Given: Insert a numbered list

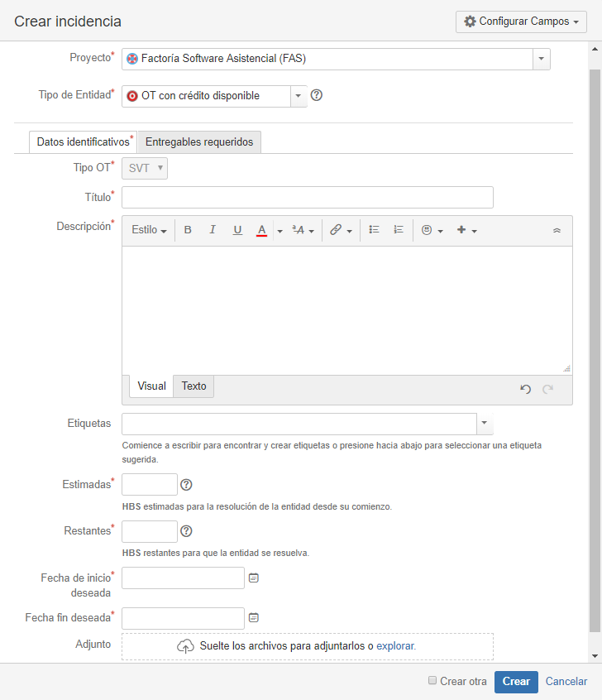Looking at the screenshot, I should coord(399,229).
